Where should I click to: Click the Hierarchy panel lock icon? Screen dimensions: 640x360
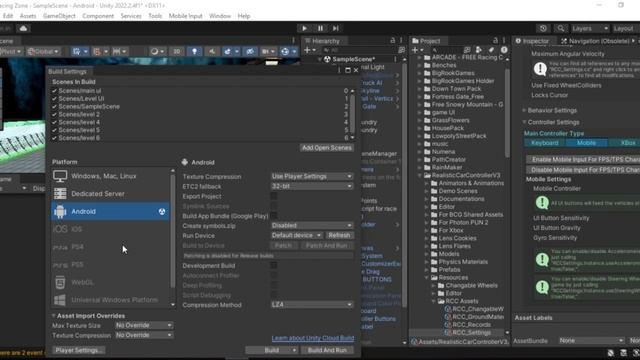(x=393, y=40)
